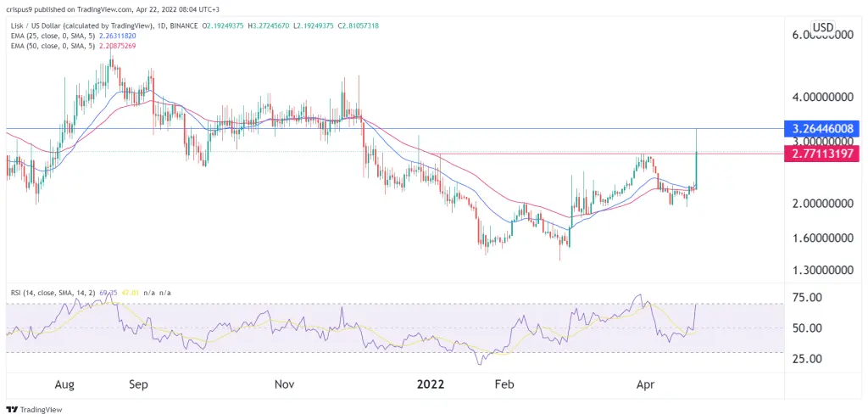Click the Lisk / US Dollar symbol title

click(x=103, y=26)
